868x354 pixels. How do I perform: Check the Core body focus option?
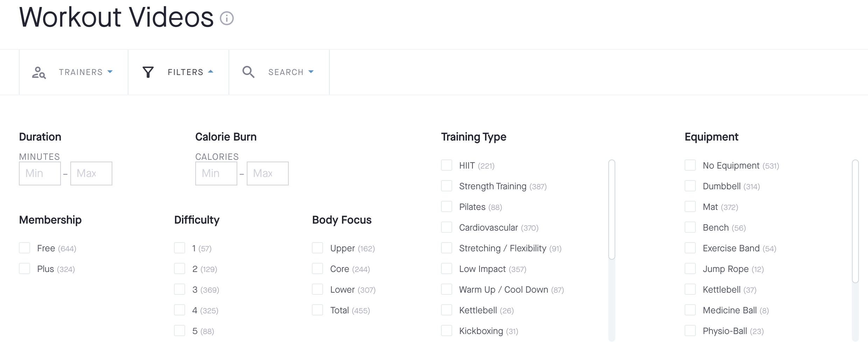[317, 269]
